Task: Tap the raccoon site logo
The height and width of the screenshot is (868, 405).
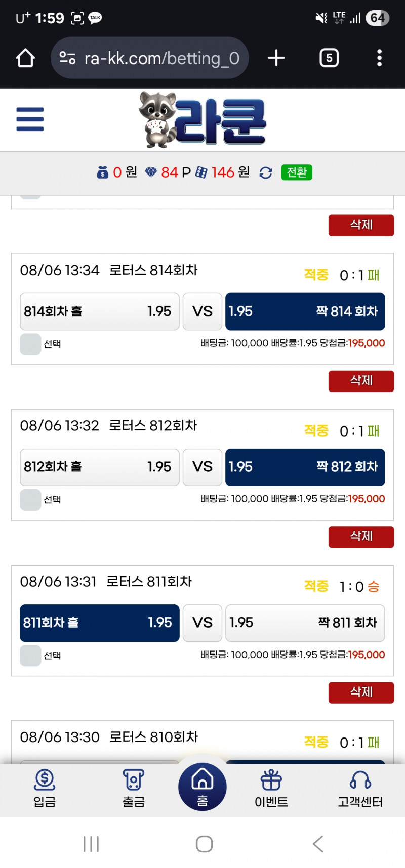Action: [202, 120]
